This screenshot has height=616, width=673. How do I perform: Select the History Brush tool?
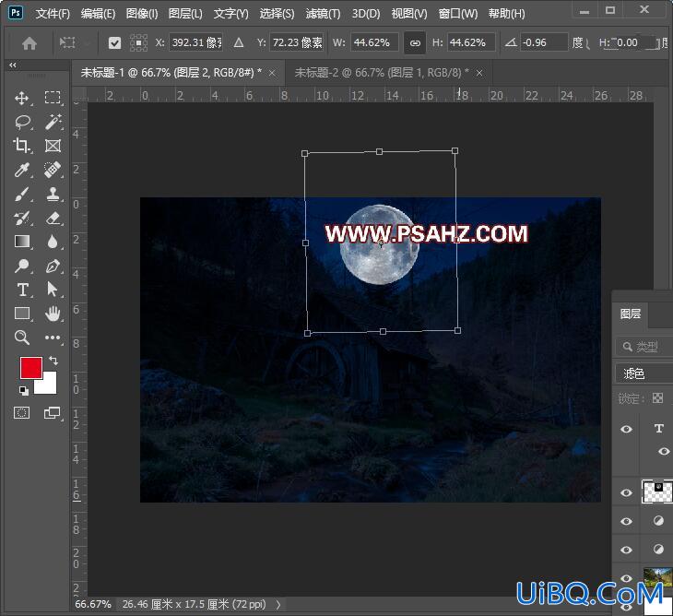[x=21, y=218]
